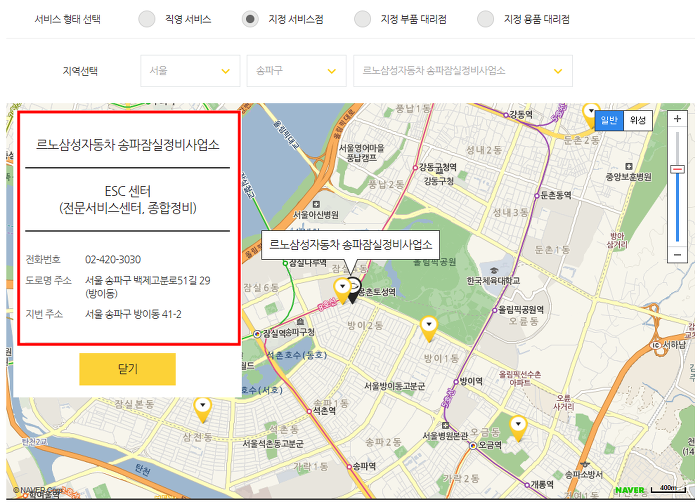Click the 서울석촌동고분군 map label

tap(273, 443)
